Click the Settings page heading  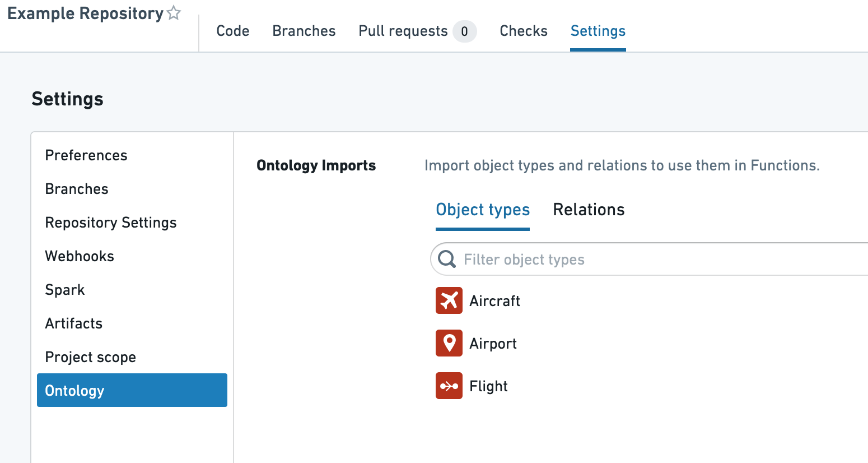point(67,99)
